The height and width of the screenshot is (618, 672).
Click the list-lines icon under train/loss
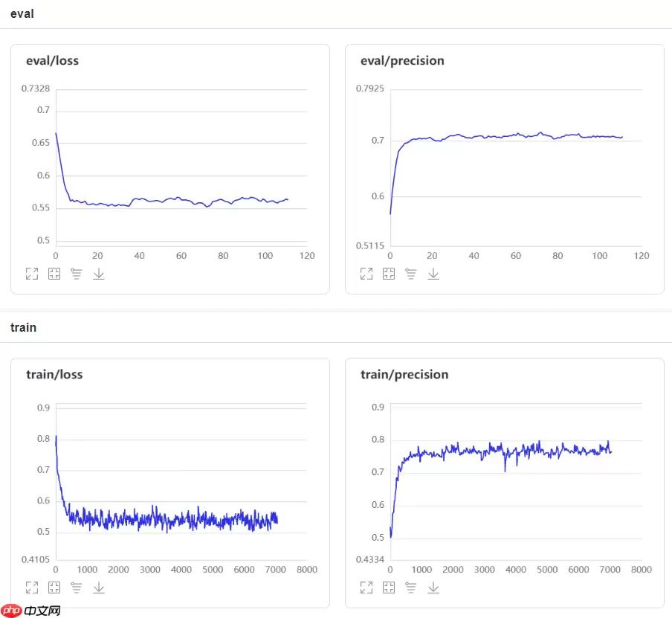click(76, 588)
